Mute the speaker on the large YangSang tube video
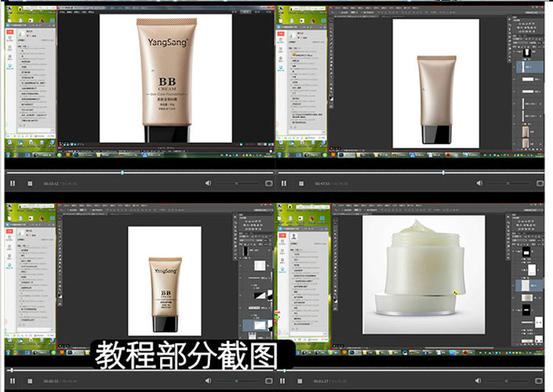The height and width of the screenshot is (392, 553). [208, 183]
